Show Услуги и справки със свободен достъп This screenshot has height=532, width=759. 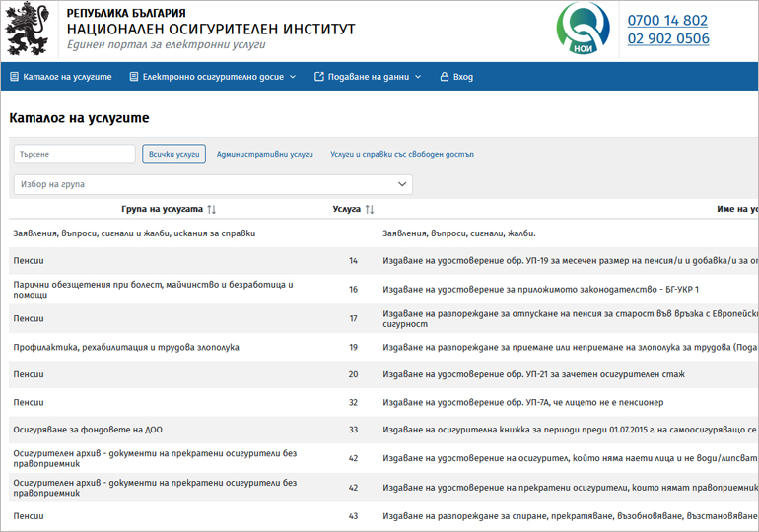click(402, 154)
